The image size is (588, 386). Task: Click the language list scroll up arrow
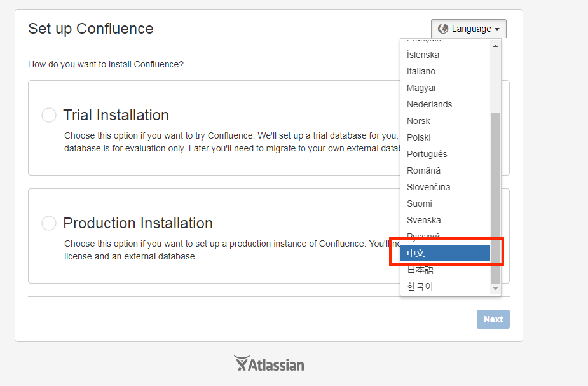[x=495, y=46]
